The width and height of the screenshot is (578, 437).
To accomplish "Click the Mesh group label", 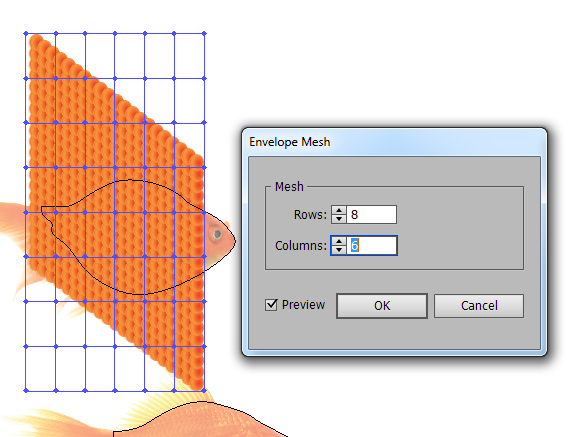I will (x=289, y=187).
